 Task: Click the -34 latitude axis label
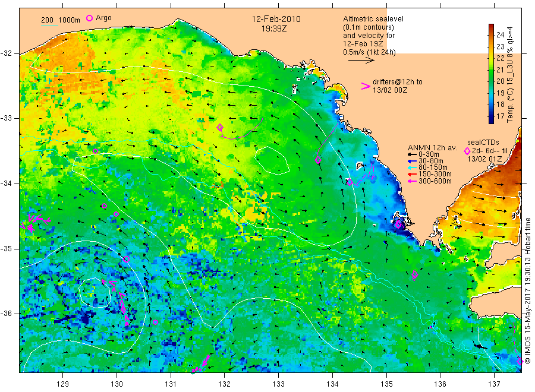[6, 184]
